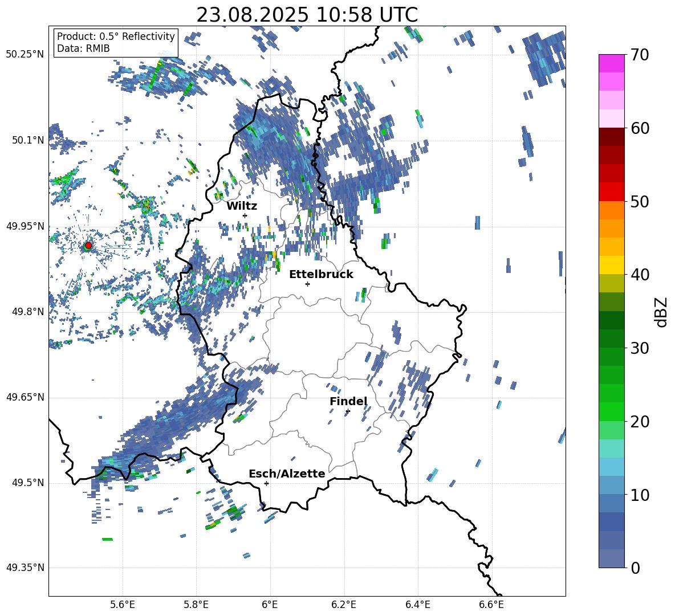Click the 5.8°E longitude label
675x616 pixels.
pyautogui.click(x=196, y=605)
